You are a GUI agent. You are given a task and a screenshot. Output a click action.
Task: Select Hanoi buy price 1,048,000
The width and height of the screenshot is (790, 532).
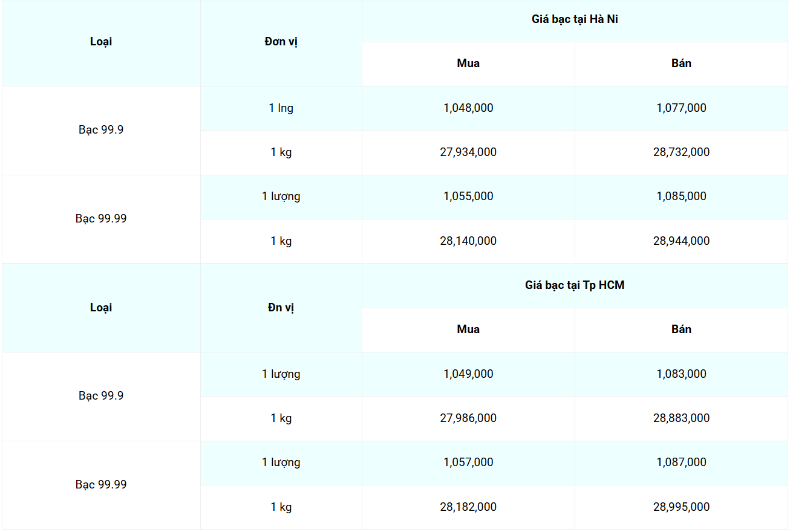468,108
